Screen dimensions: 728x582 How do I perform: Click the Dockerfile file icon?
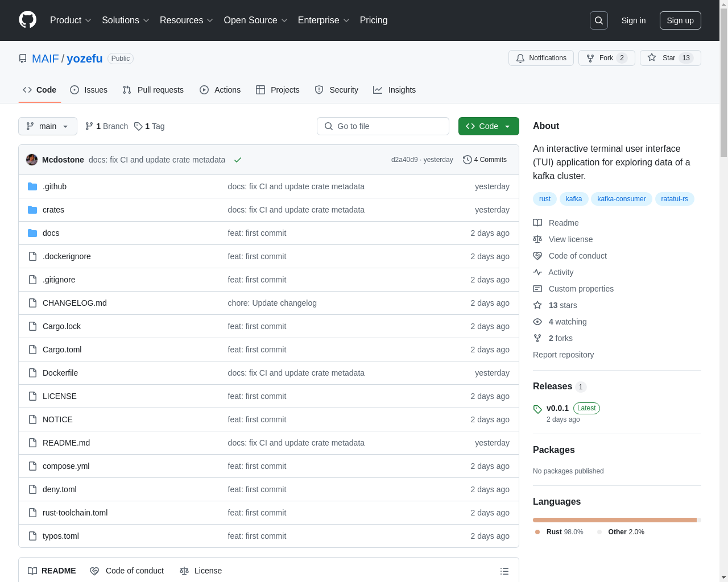[32, 373]
